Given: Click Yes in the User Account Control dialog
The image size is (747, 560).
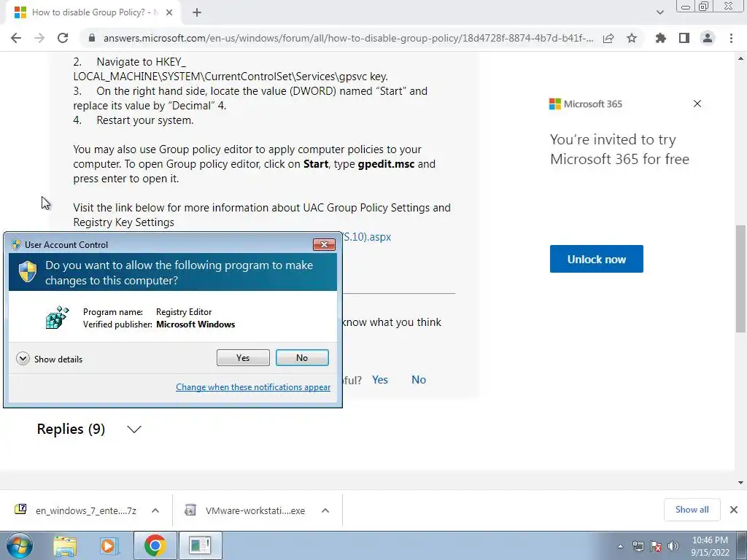Looking at the screenshot, I should coord(243,357).
